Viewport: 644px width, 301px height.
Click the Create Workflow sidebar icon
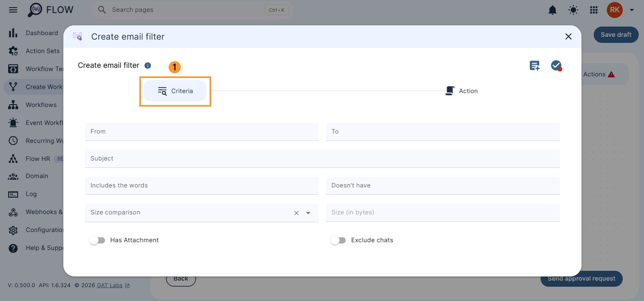[x=13, y=87]
